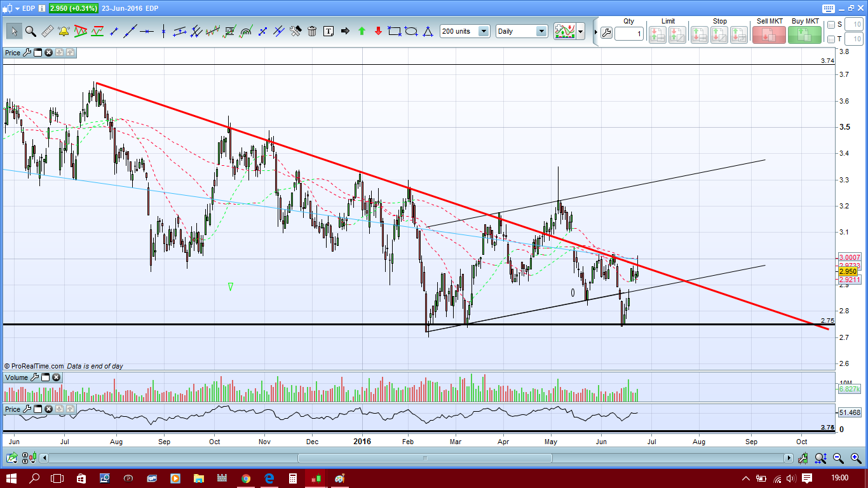Image resolution: width=868 pixels, height=488 pixels.
Task: Open the 200 units dropdown
Action: click(x=465, y=31)
